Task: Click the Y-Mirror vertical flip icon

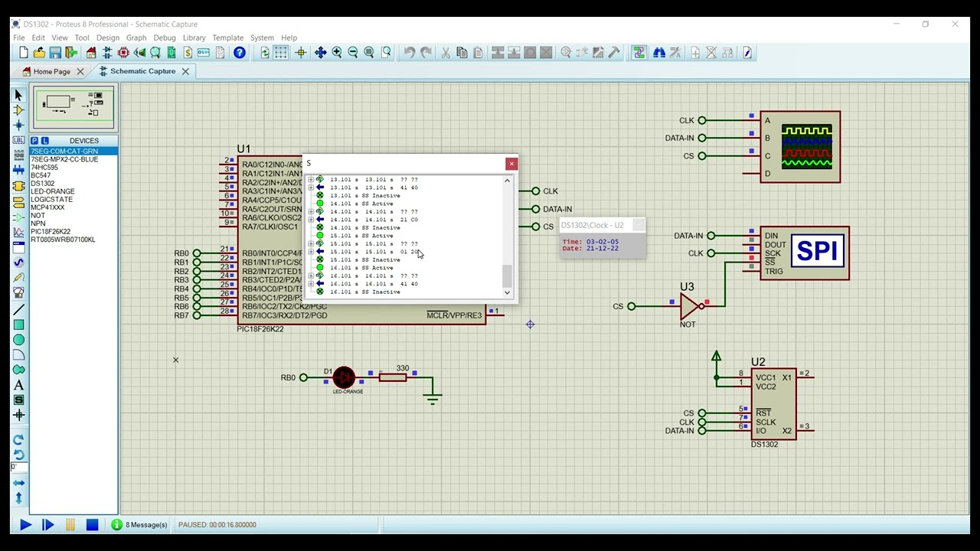Action: coord(18,498)
